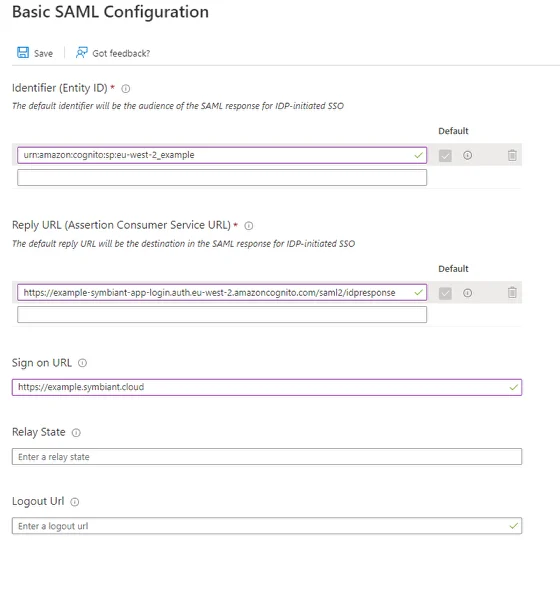Open info tooltip beside Reply URL label

[x=248, y=226]
